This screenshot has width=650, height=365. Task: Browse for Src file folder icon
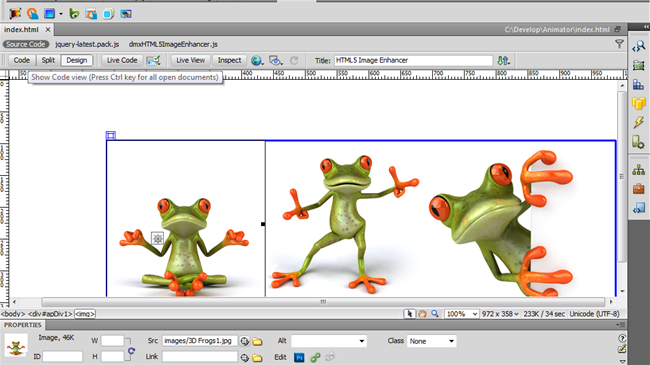[x=257, y=341]
